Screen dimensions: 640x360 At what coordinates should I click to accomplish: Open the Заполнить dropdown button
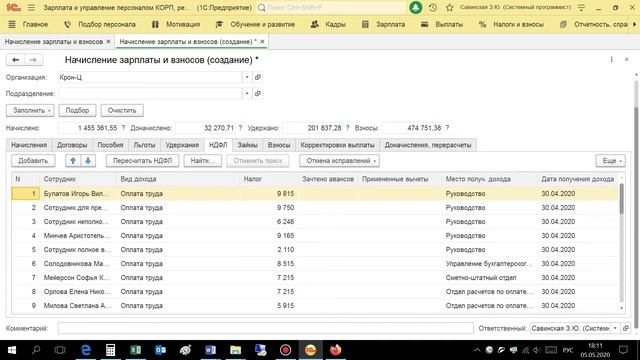click(30, 111)
